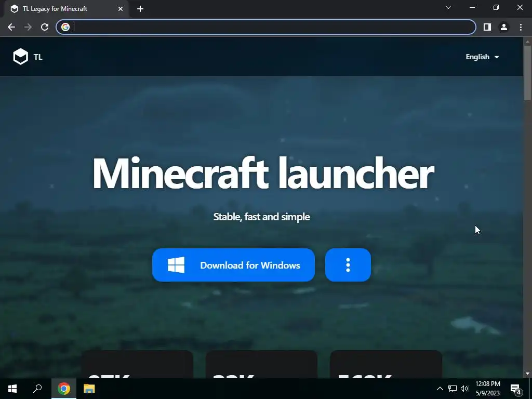Viewport: 532px width, 399px height.
Task: Click the scrollbar up arrow
Action: tap(527, 42)
